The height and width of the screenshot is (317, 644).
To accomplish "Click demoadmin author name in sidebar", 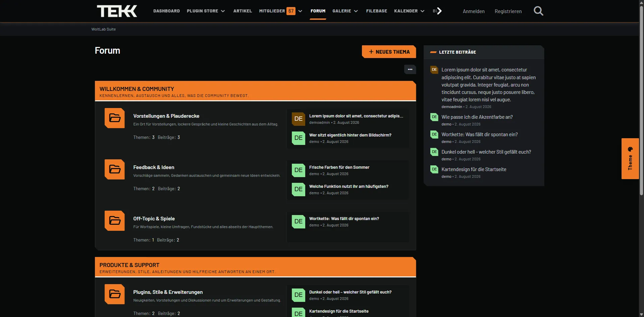I will click(451, 107).
